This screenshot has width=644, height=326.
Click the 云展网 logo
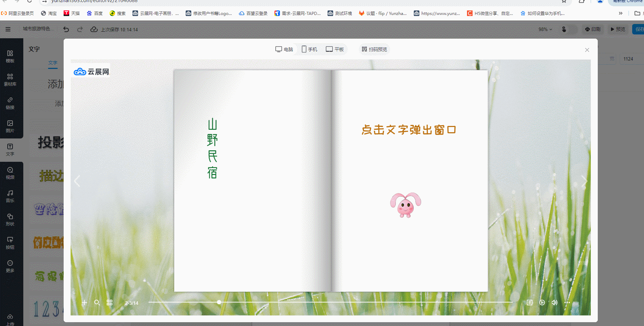pyautogui.click(x=91, y=72)
